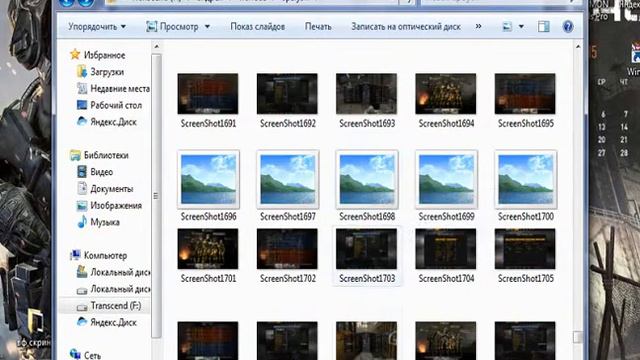
Task: Open the help question-mark icon
Action: click(568, 27)
